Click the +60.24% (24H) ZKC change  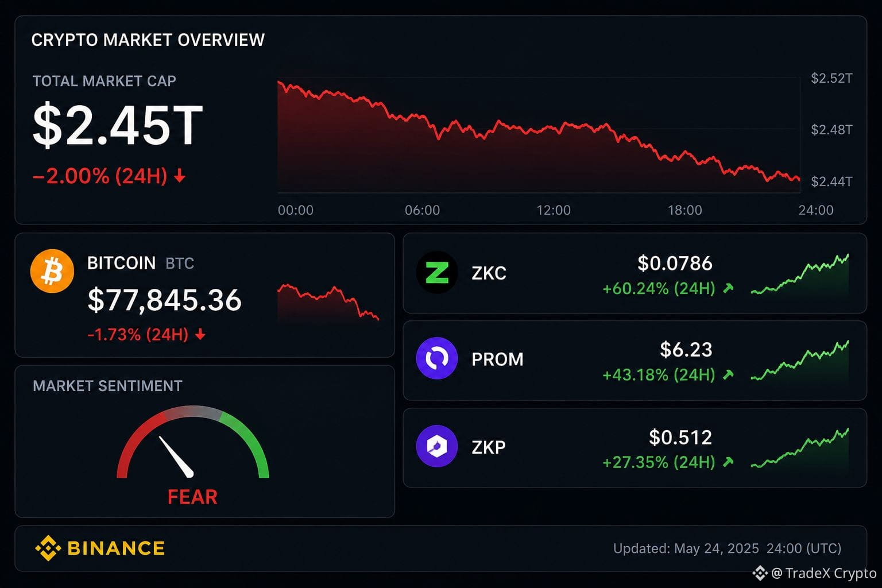click(x=659, y=288)
